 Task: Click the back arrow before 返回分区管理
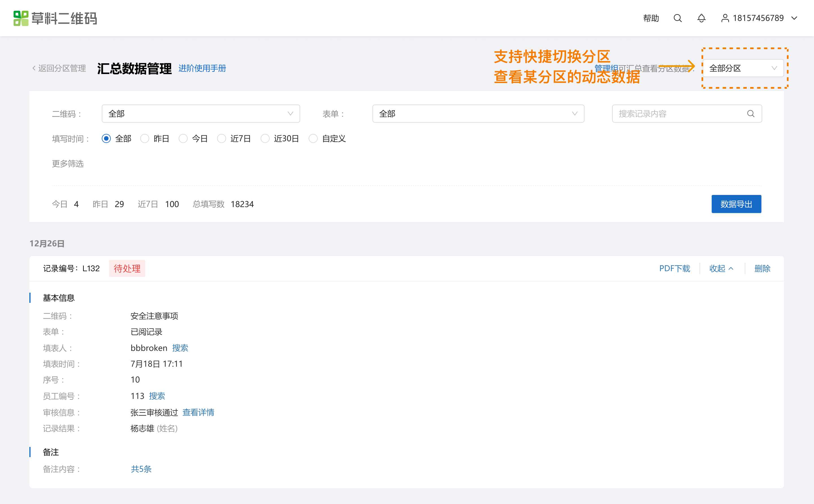pyautogui.click(x=34, y=68)
